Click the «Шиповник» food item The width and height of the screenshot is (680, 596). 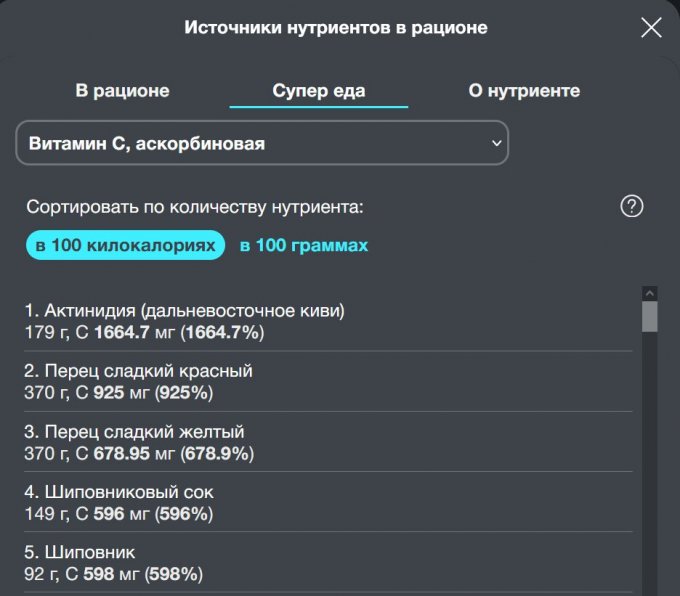pos(80,552)
